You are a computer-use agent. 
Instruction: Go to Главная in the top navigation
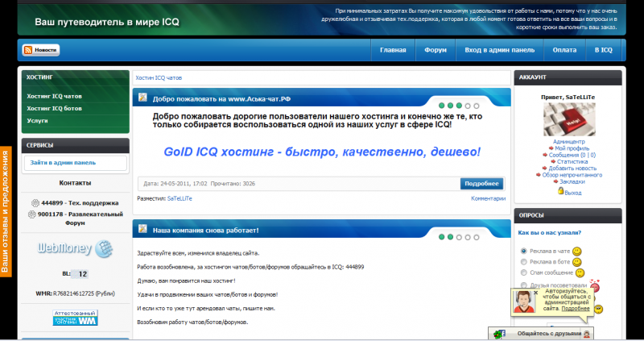(393, 50)
